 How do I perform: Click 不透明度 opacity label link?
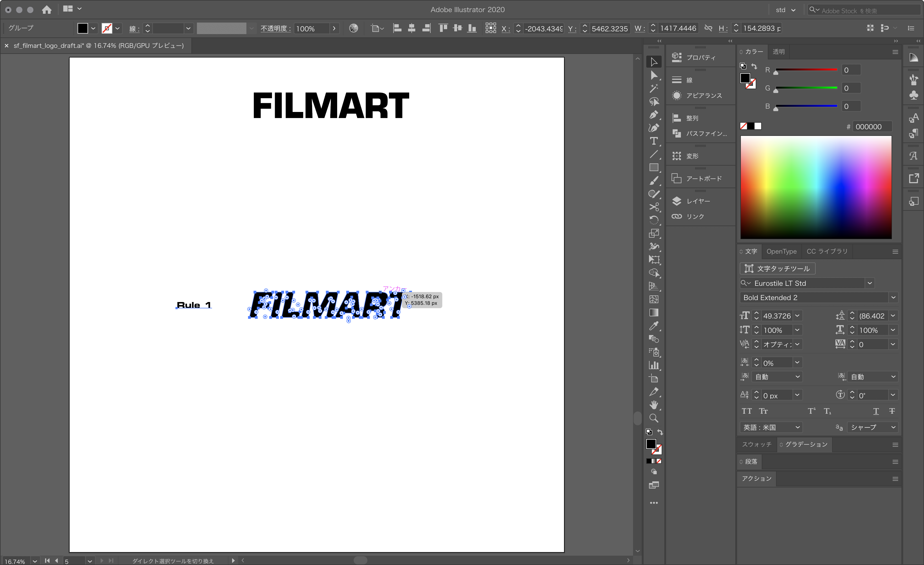pyautogui.click(x=275, y=29)
